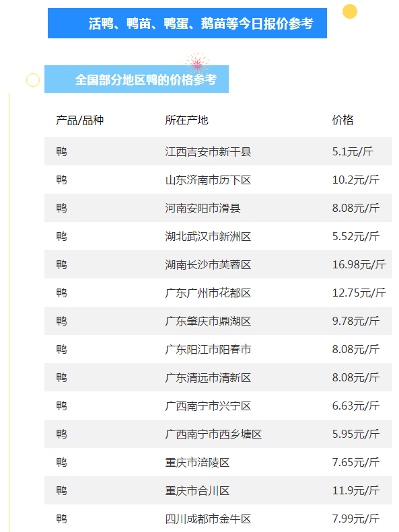Click the blue title banner about duck prices
399x532 pixels.
(187, 24)
